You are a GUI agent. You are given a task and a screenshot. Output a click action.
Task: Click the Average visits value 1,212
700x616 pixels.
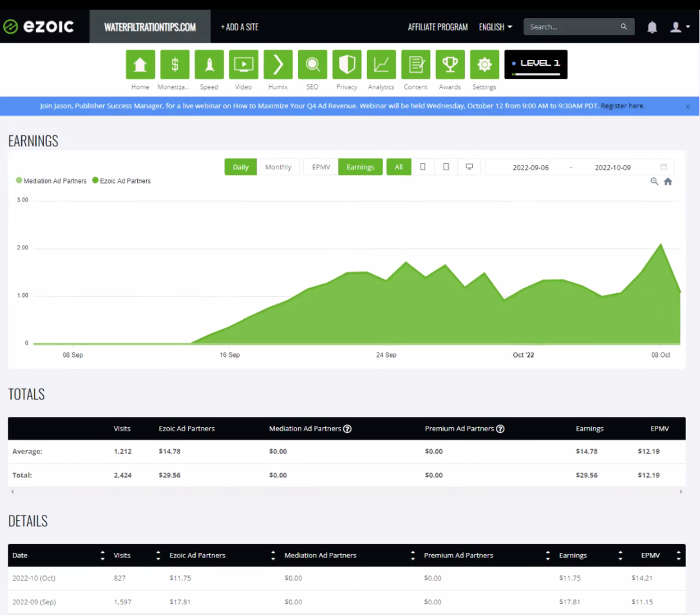(x=123, y=451)
